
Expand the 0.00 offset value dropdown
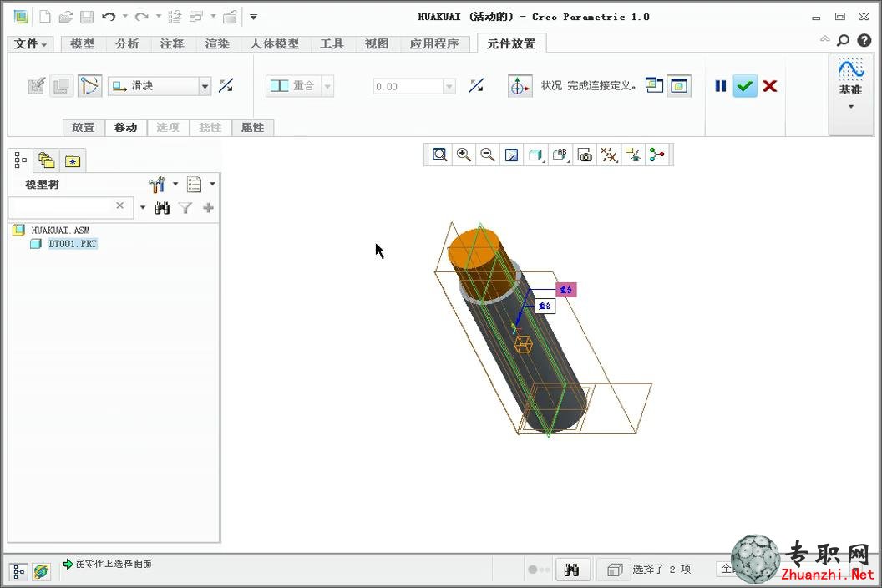pos(449,87)
